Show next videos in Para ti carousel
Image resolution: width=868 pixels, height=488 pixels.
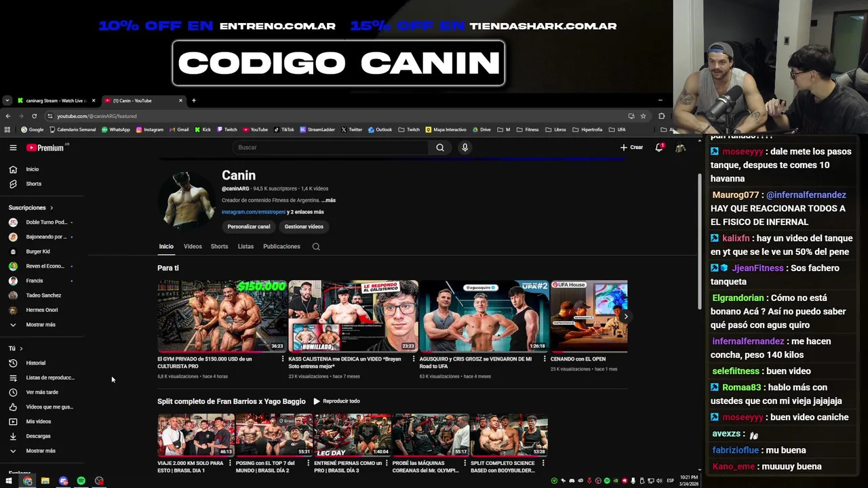[x=625, y=316]
